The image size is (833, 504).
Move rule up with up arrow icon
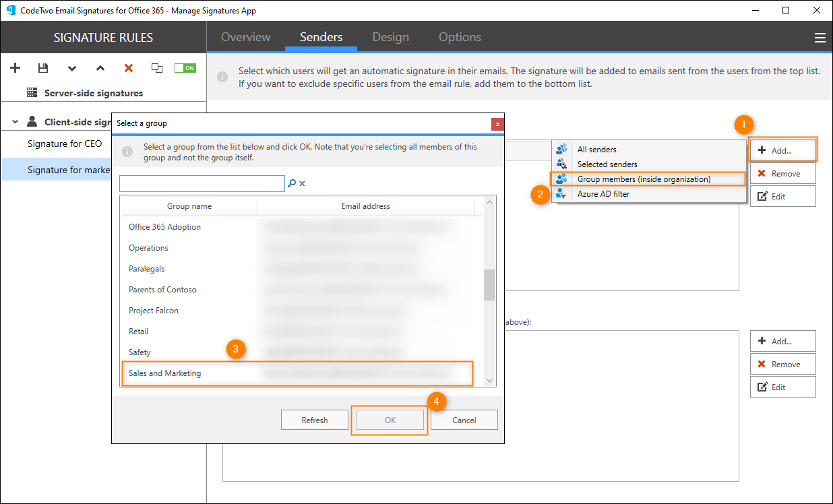pyautogui.click(x=100, y=68)
